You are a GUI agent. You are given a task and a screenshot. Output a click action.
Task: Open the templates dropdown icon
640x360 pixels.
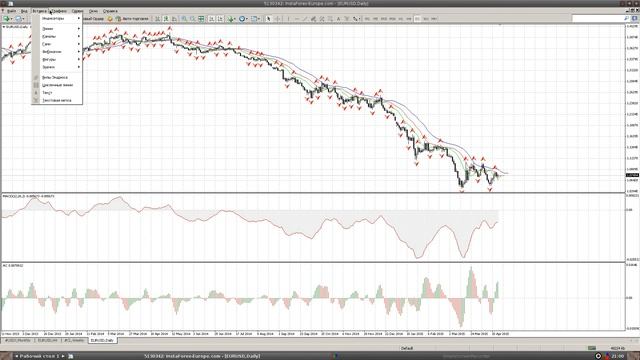click(x=255, y=18)
